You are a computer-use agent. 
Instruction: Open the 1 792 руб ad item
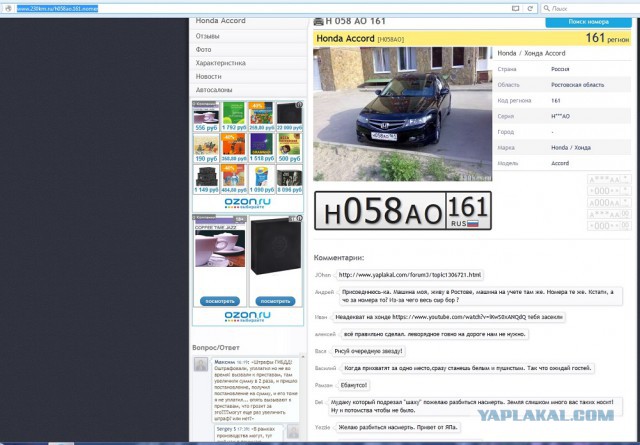[x=234, y=116]
